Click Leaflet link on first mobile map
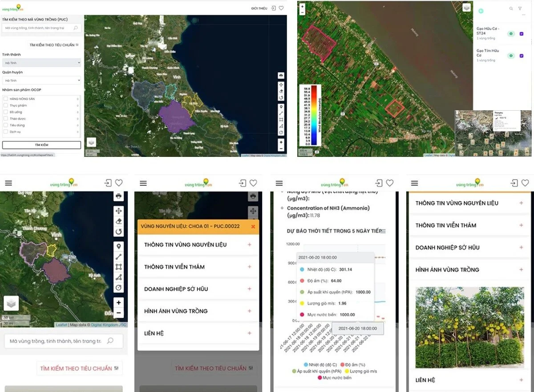This screenshot has height=392, width=534. tap(61, 325)
